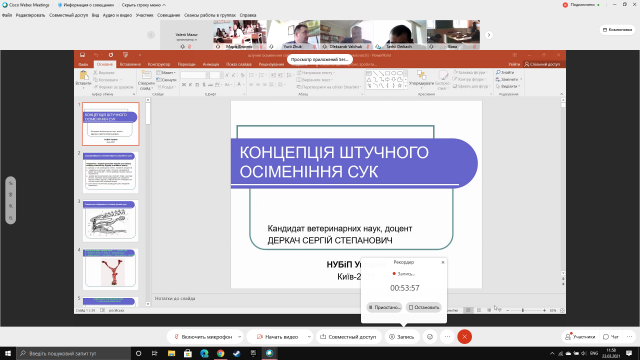The height and width of the screenshot is (360, 640).
Task: Start camera with Начать видео button
Action: click(x=278, y=337)
